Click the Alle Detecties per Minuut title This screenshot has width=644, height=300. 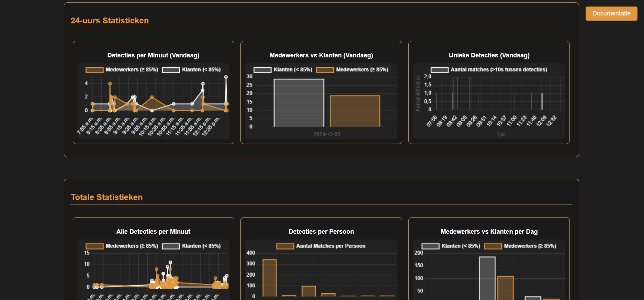pos(153,232)
